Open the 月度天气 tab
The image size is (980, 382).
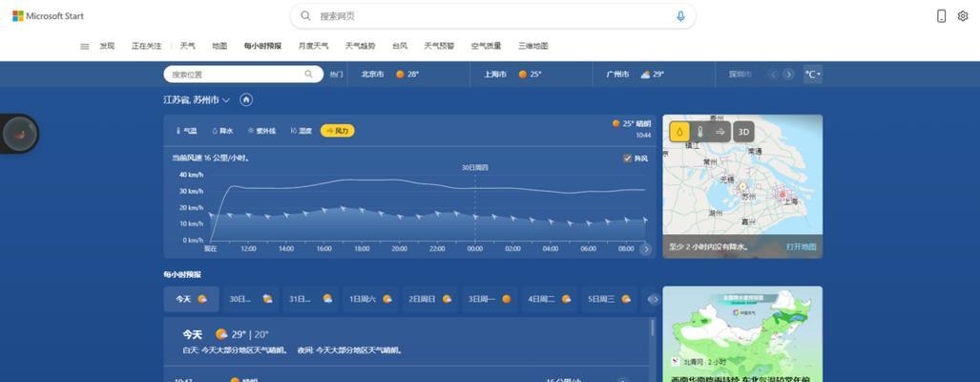click(x=313, y=46)
